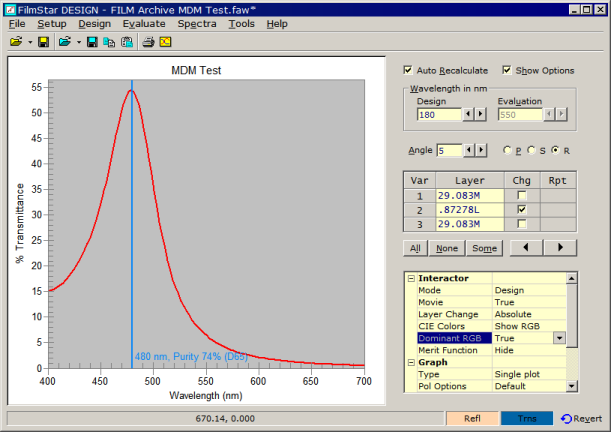Click the Evaluation wavelength field
Screen dimensions: 611x432
(520, 115)
